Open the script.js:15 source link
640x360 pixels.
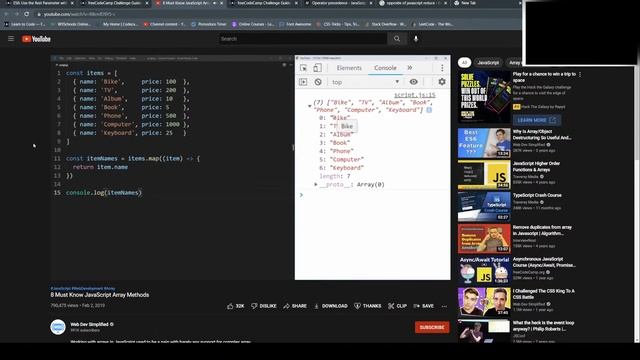[414, 95]
